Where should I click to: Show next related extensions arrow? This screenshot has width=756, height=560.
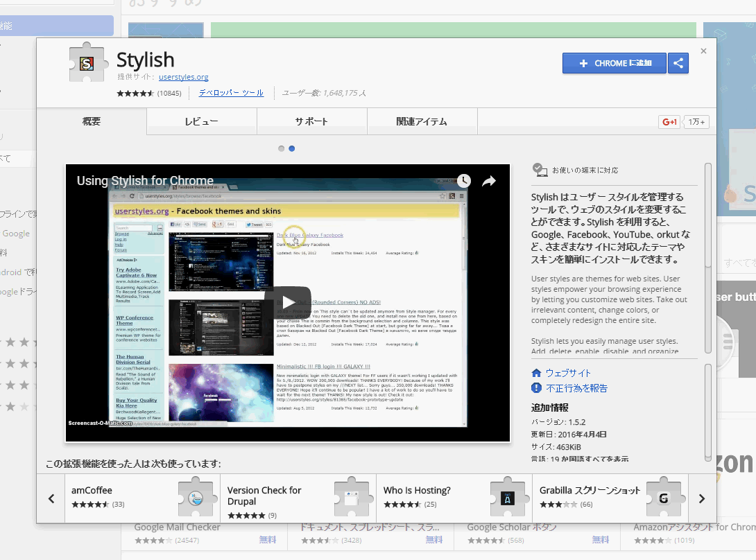[x=702, y=498]
